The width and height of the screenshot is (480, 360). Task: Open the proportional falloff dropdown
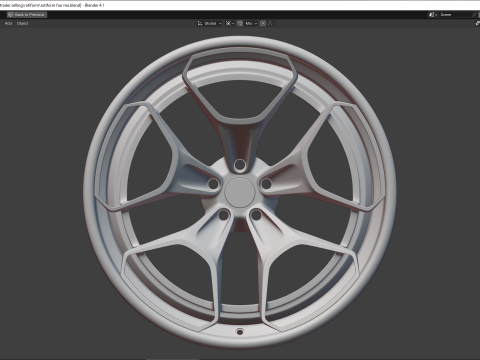272,23
